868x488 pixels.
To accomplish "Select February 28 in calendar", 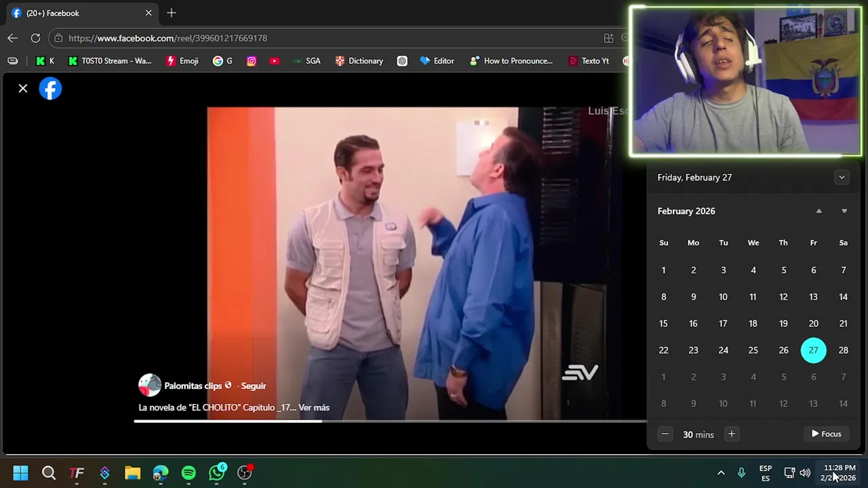I will [843, 350].
